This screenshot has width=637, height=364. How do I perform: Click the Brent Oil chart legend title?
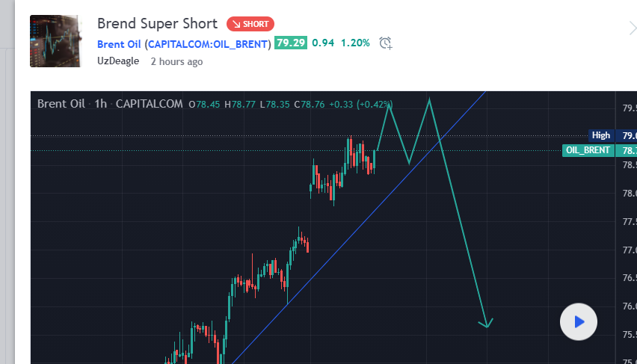(61, 104)
